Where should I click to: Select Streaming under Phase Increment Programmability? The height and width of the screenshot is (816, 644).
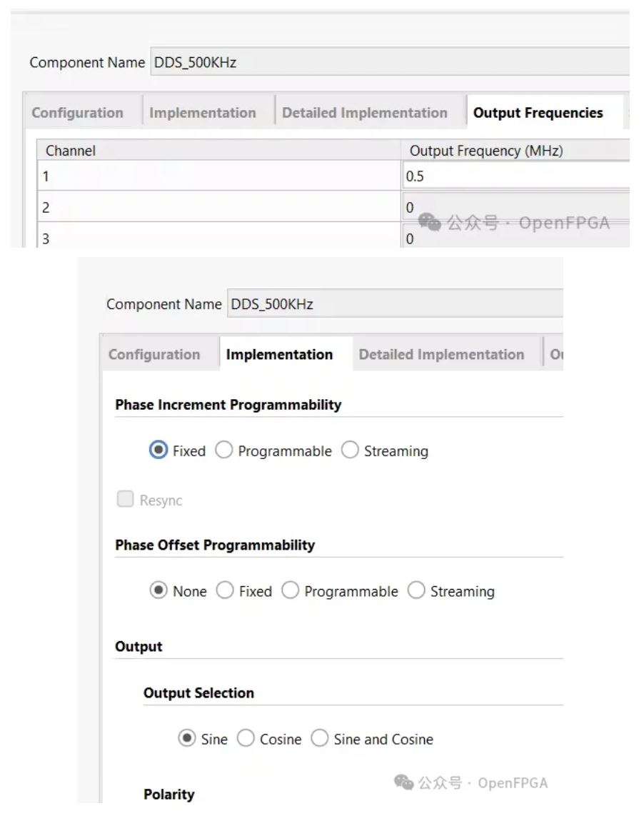tap(350, 451)
